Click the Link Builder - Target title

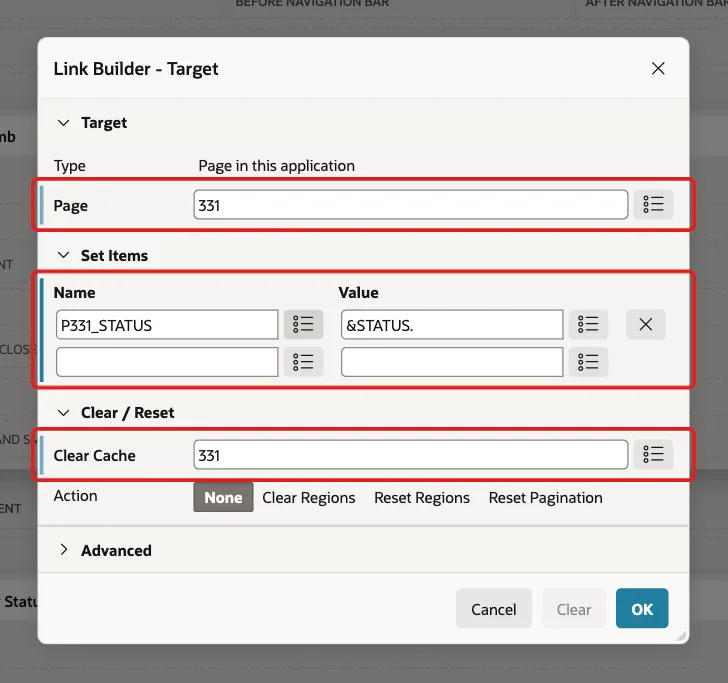click(136, 69)
